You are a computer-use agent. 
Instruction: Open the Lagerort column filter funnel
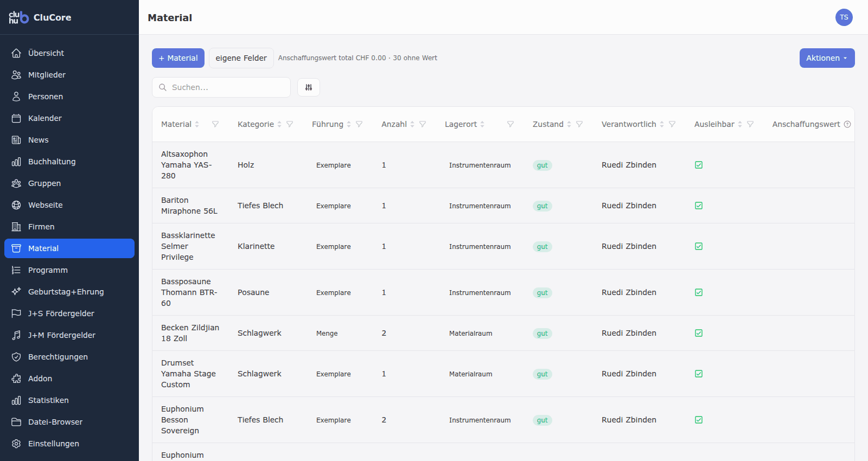coord(510,124)
